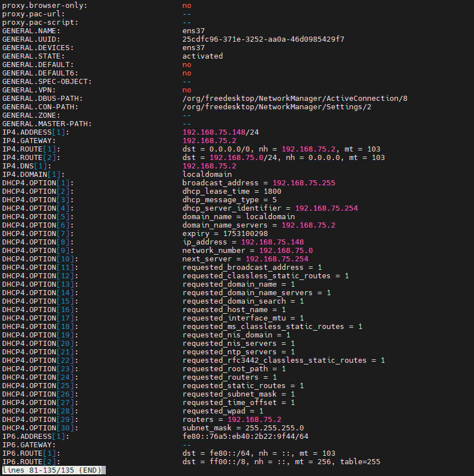Click the IP4.GATEWAY value 192.168.75.2
This screenshot has height=476, width=474.
(209, 141)
